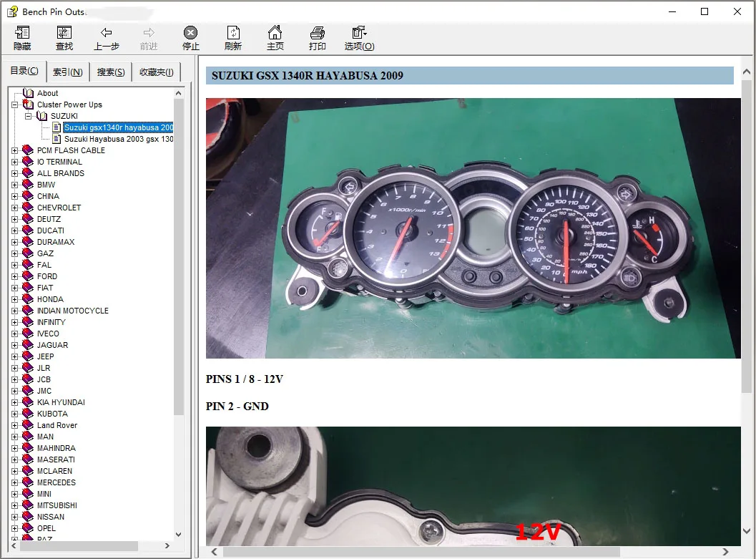Click the PINS 1 / 8 - 12V text
Screen dimensions: 756x559
coord(244,379)
